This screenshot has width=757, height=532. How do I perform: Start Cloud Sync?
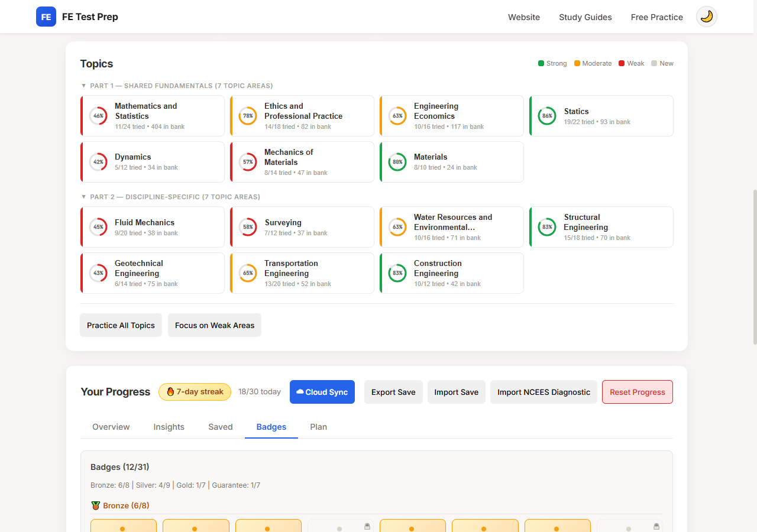[x=322, y=392]
